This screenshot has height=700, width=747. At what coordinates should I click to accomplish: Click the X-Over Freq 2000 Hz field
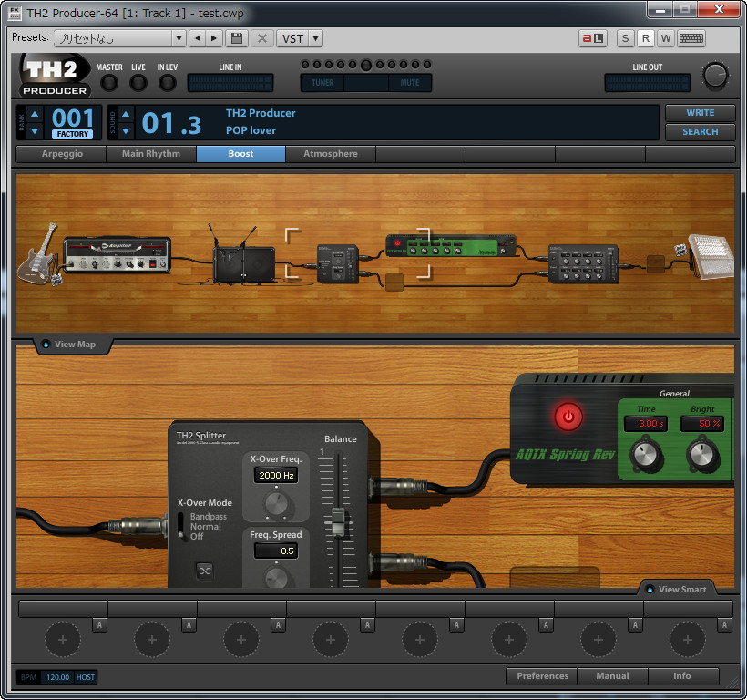tap(276, 475)
